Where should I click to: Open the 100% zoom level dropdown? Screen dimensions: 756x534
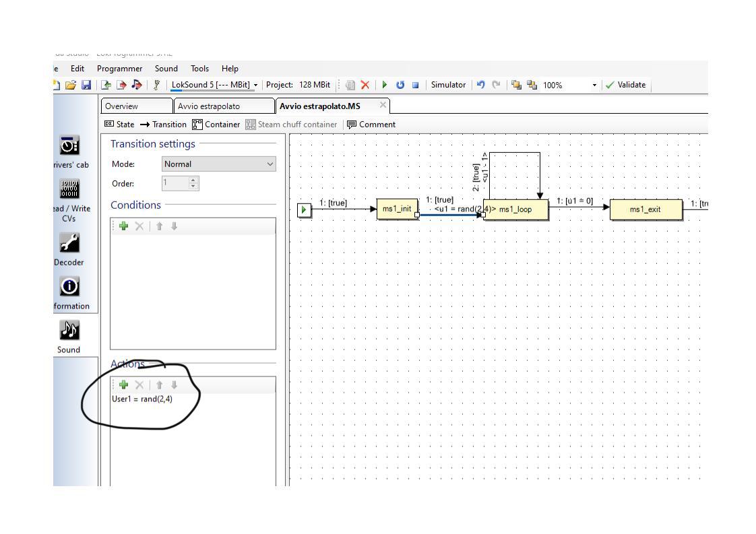coord(594,86)
